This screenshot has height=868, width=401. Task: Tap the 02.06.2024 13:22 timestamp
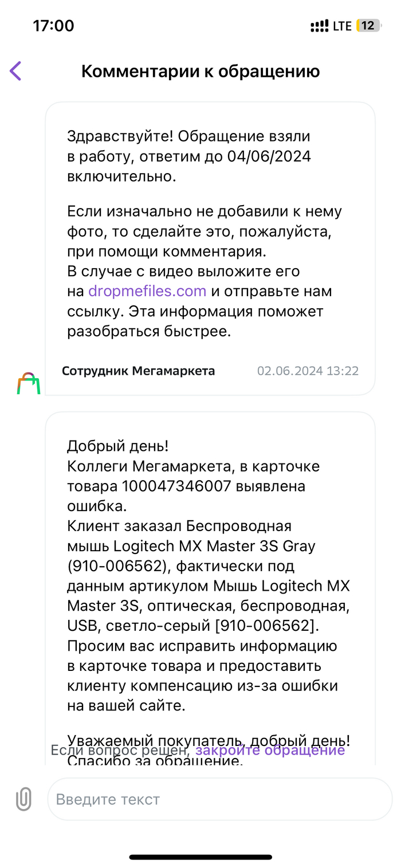click(308, 371)
